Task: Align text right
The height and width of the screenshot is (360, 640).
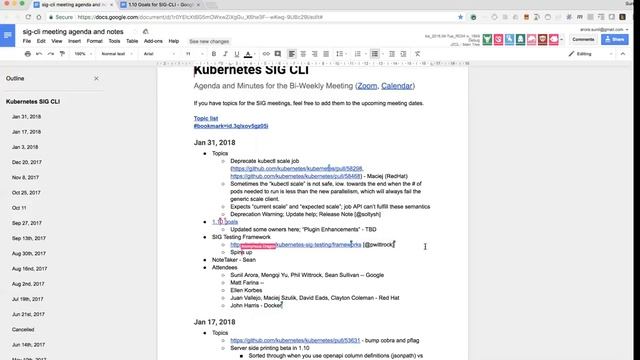Action: (315, 54)
